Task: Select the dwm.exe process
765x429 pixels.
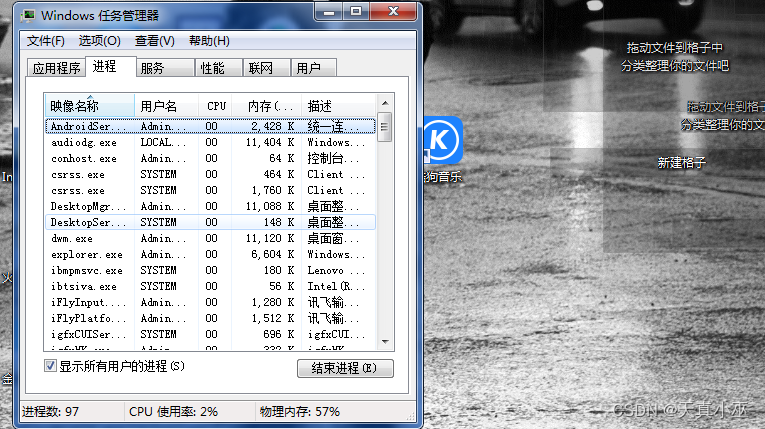Action: pyautogui.click(x=210, y=239)
